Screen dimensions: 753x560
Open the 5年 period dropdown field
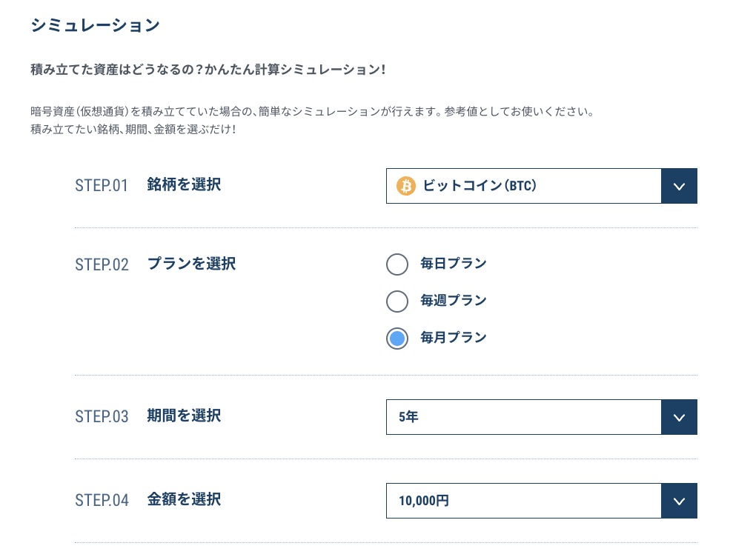(542, 417)
